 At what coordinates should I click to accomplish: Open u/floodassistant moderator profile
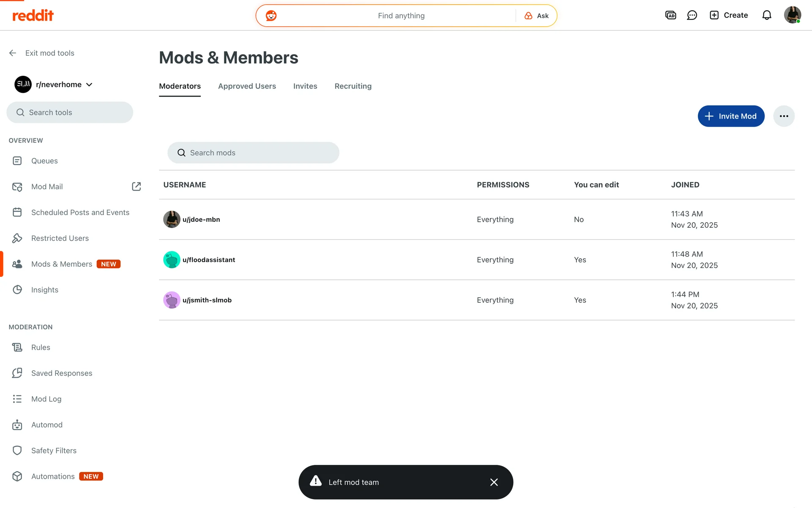coord(208,260)
